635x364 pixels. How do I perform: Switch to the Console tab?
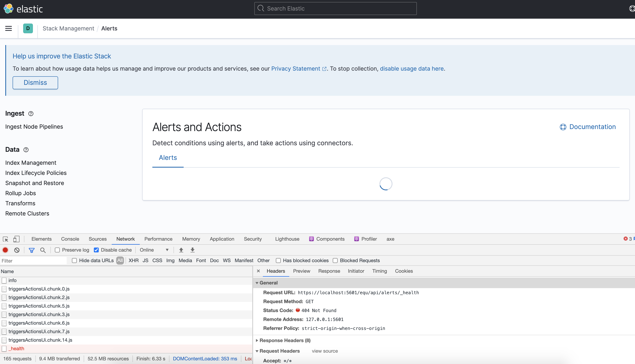pos(70,239)
